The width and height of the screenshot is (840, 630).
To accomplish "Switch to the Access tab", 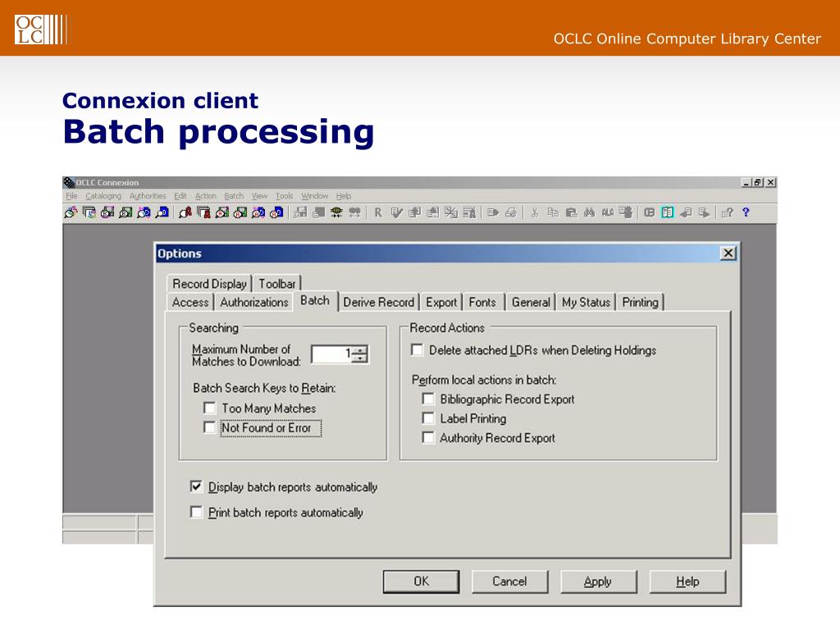I will [190, 302].
